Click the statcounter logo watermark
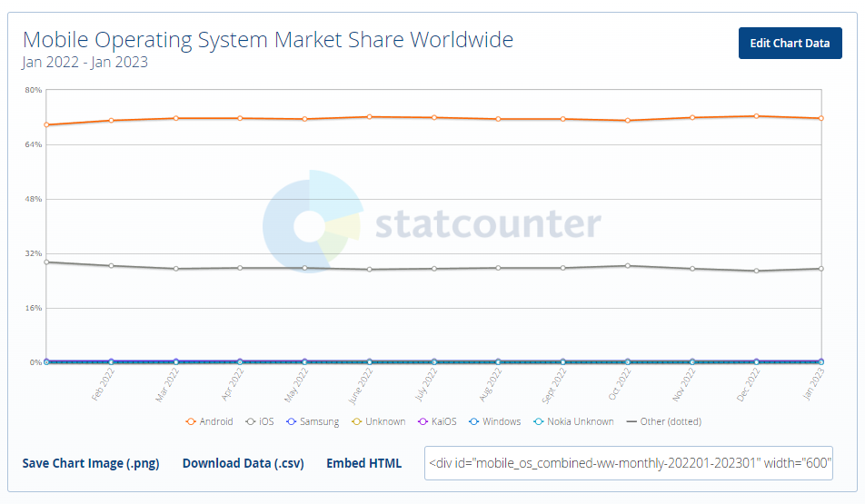This screenshot has height=504, width=865. click(x=432, y=223)
